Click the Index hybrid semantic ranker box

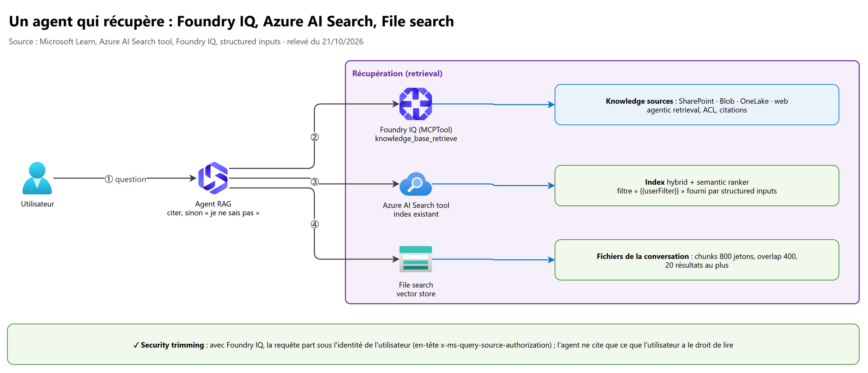[697, 186]
